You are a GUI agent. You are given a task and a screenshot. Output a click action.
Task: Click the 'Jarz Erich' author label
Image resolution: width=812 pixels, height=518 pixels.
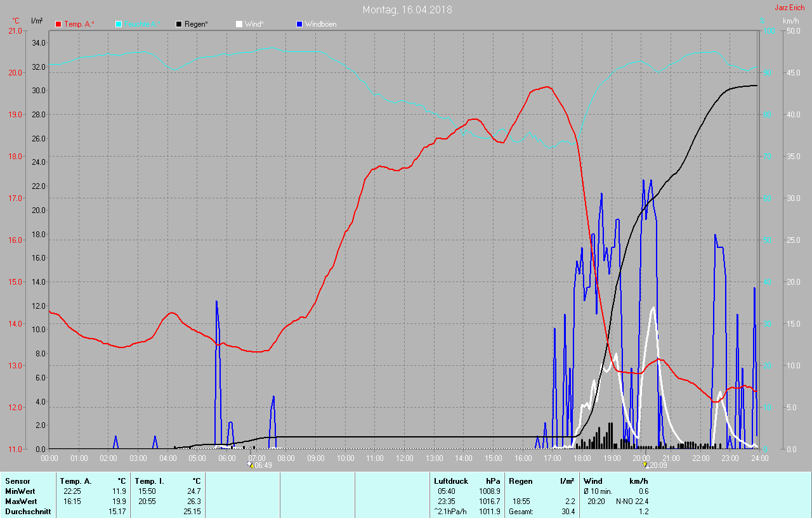(x=790, y=8)
